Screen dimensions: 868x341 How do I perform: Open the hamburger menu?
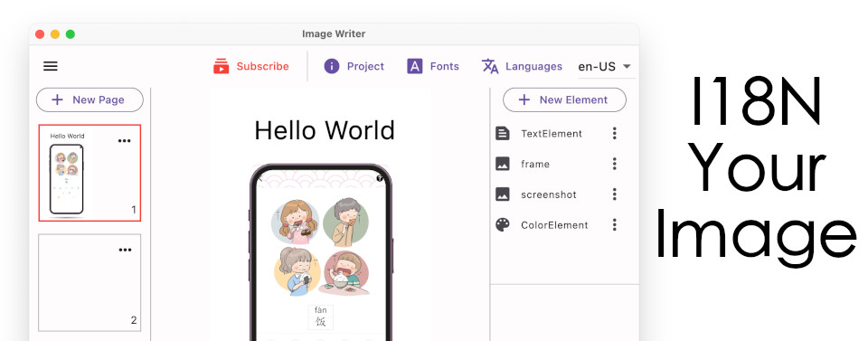click(x=51, y=66)
